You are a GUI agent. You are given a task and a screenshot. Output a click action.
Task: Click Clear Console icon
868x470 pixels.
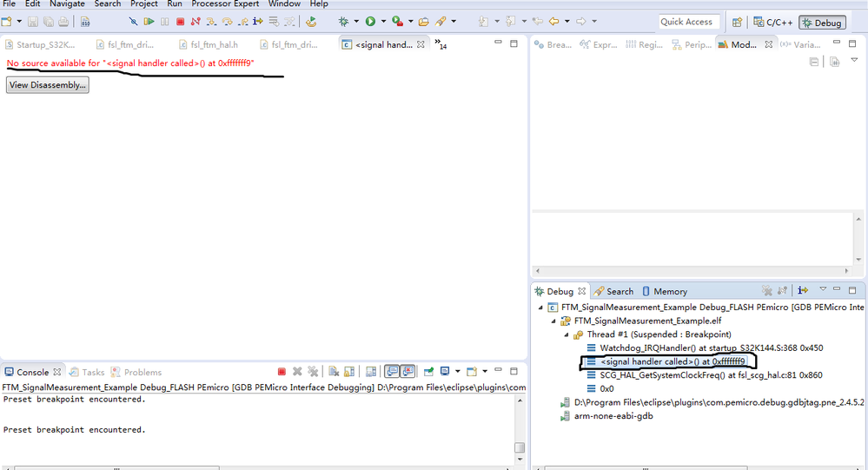click(334, 372)
